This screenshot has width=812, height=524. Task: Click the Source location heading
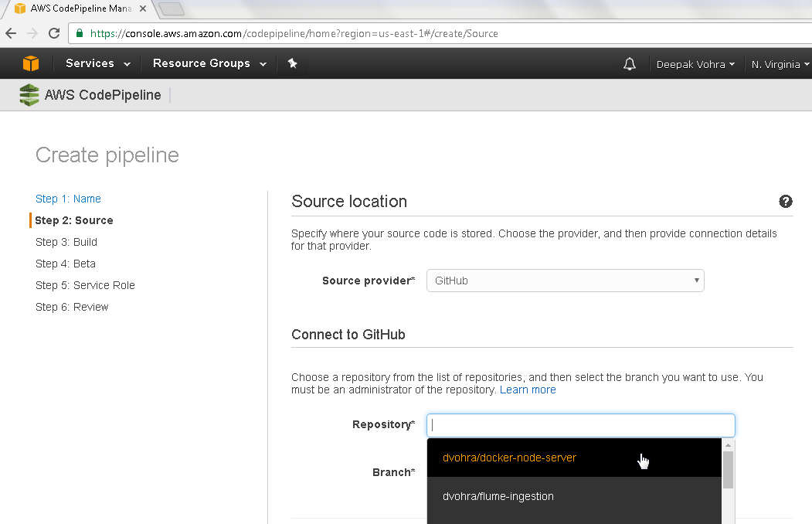(x=349, y=202)
